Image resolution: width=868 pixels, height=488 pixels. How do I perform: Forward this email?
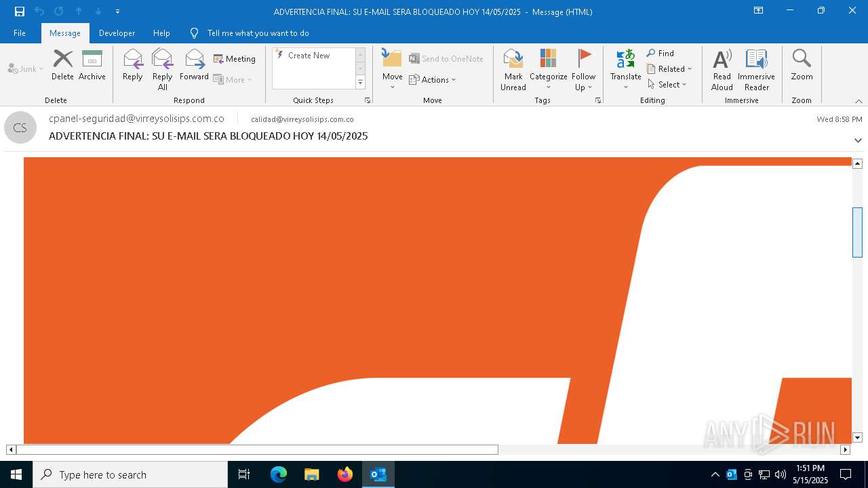194,65
